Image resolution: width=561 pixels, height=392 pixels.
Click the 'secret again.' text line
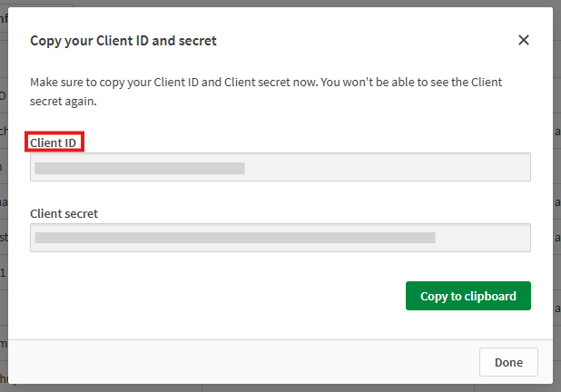pyautogui.click(x=64, y=102)
